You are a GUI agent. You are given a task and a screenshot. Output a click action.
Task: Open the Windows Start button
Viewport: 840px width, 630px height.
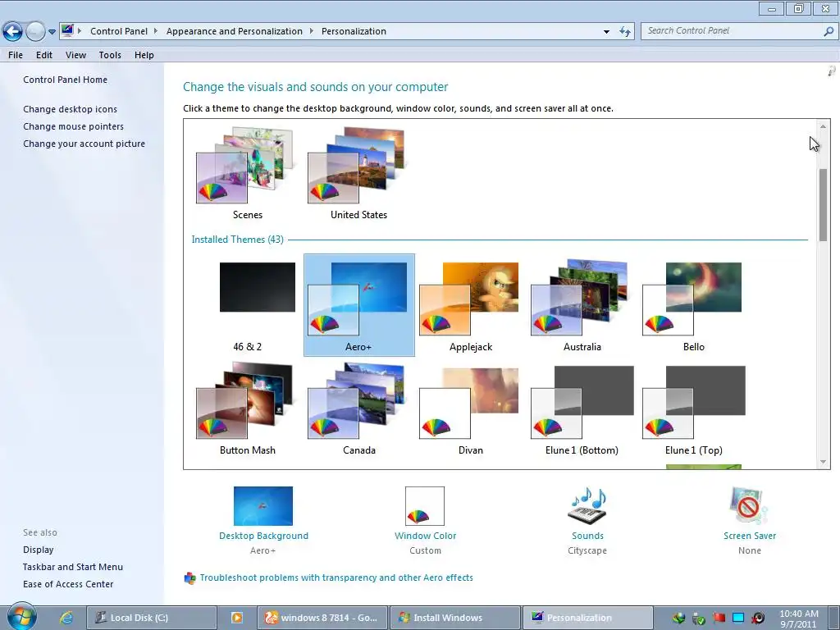pyautogui.click(x=21, y=617)
